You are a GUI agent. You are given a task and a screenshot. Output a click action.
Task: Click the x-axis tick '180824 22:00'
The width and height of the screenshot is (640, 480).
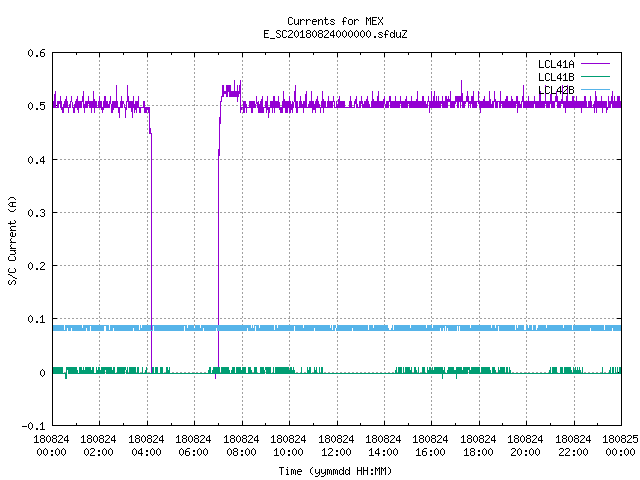tap(573, 446)
